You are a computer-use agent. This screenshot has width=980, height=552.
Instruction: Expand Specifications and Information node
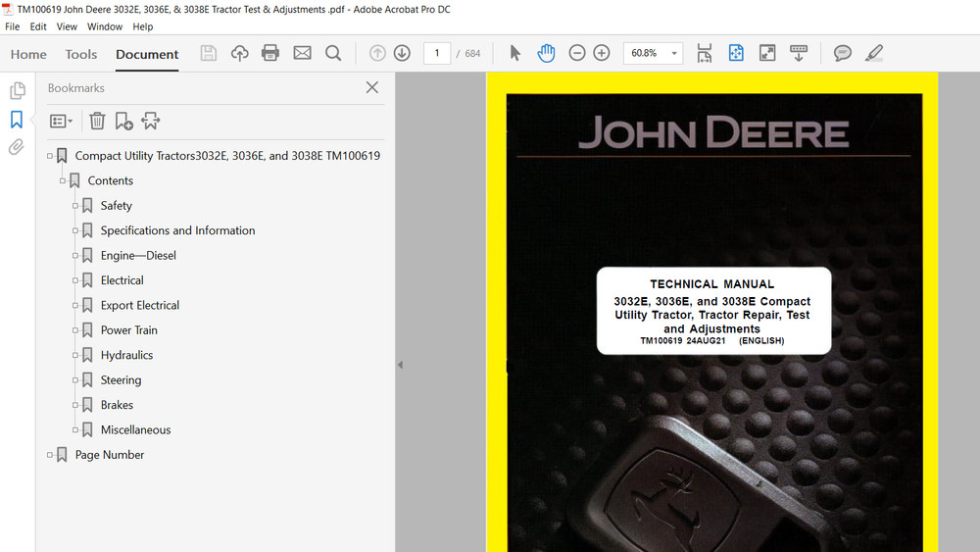click(x=75, y=230)
